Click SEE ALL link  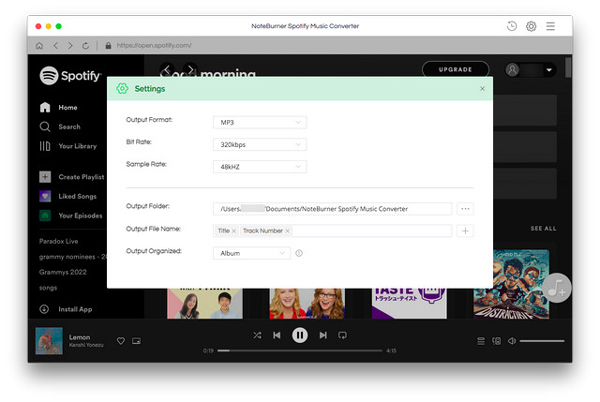(x=543, y=228)
